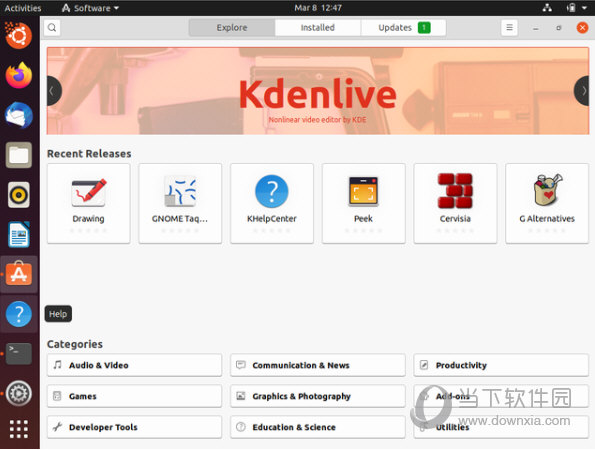Open Files from the dock
595x450 pixels.
point(19,155)
